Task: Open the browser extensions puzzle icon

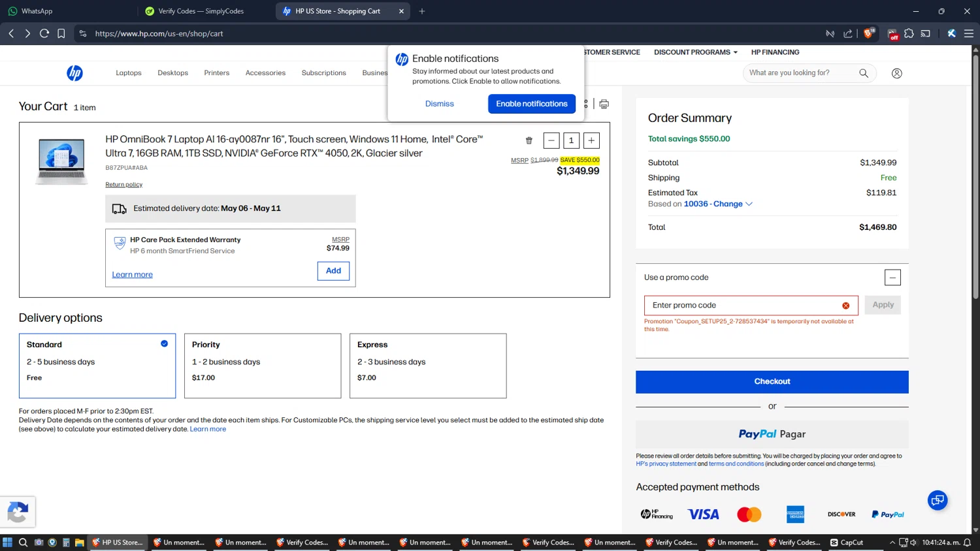Action: coord(909,33)
